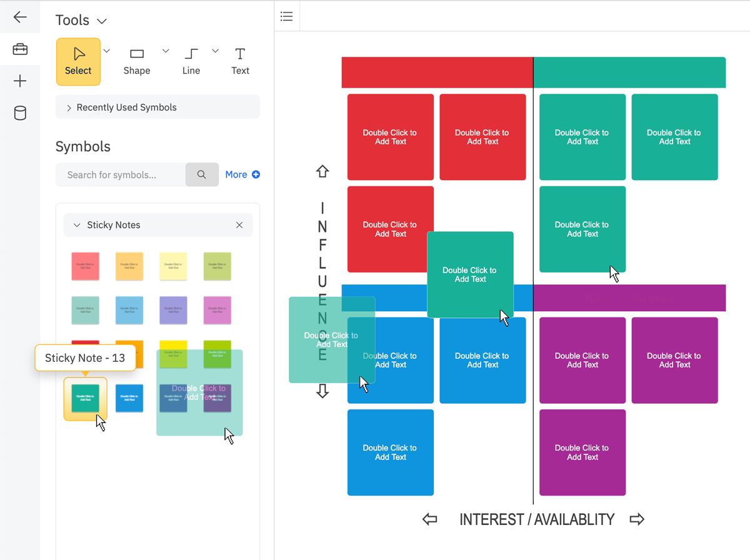Open the Tools dropdown header
The image size is (750, 560).
coord(81,21)
